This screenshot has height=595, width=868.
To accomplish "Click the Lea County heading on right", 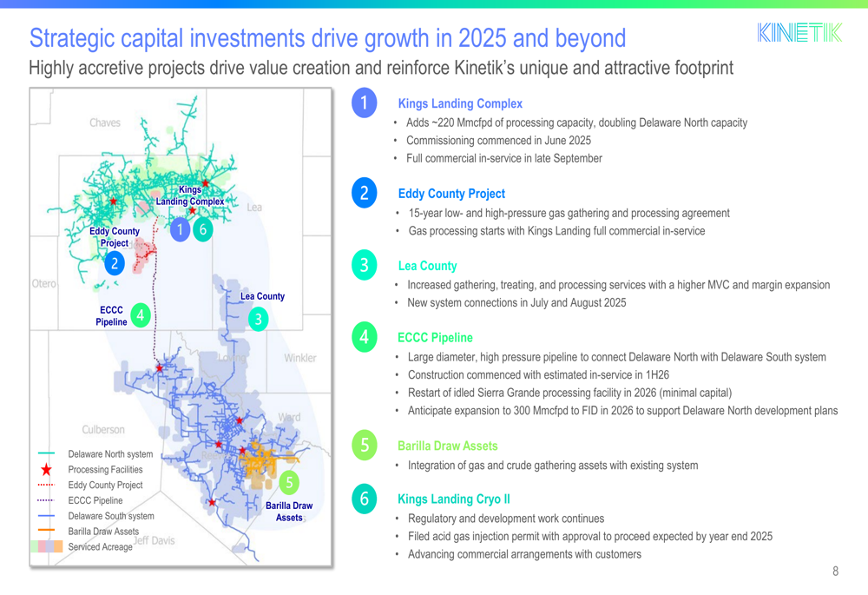I will click(427, 266).
